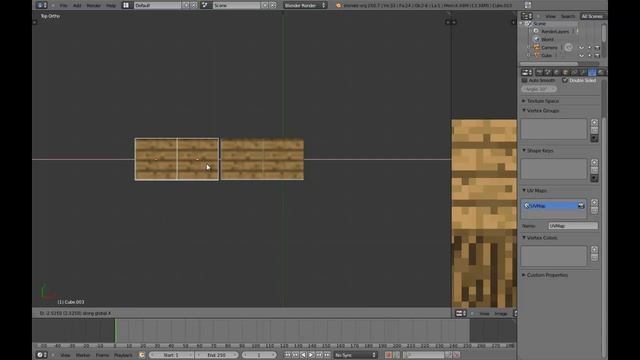Toggle Cube visibility eye in outliner
This screenshot has width=640, height=360.
(581, 56)
